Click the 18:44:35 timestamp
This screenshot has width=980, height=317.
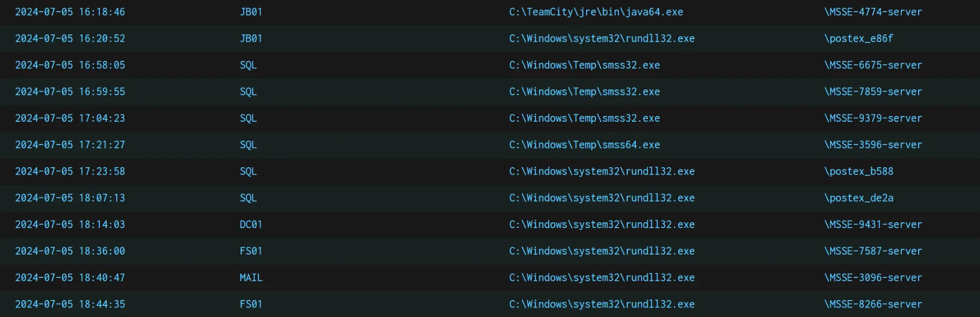[x=70, y=304]
